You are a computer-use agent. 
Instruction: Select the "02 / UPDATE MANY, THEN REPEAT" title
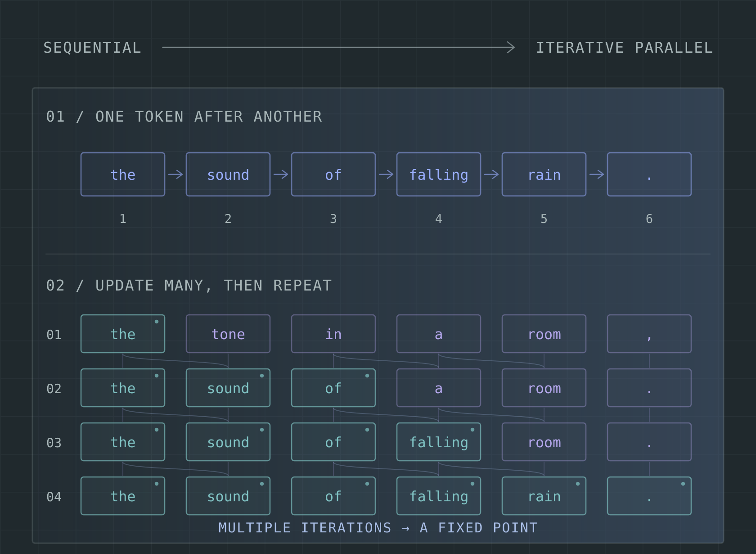point(189,286)
